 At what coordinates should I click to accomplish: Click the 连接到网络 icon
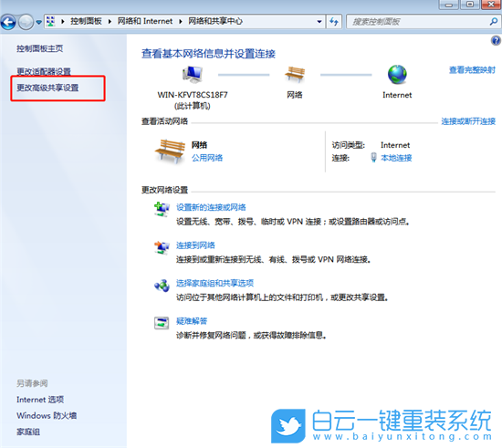162,247
